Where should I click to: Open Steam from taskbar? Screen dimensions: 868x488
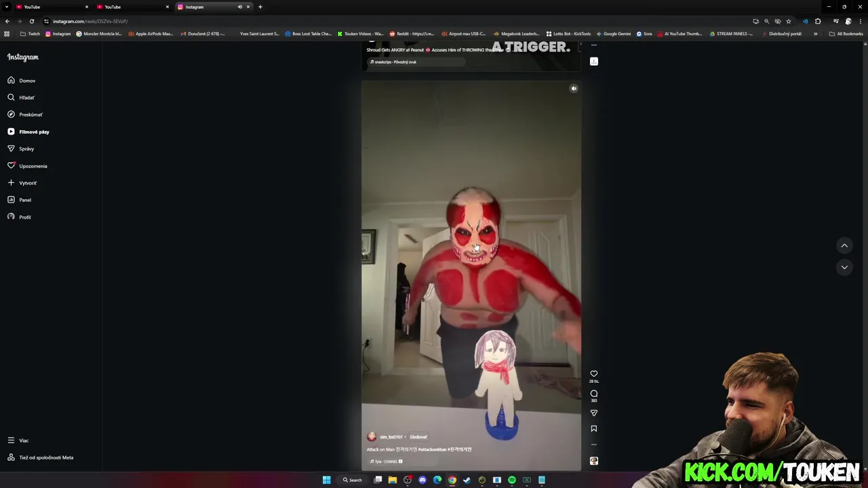(x=467, y=480)
